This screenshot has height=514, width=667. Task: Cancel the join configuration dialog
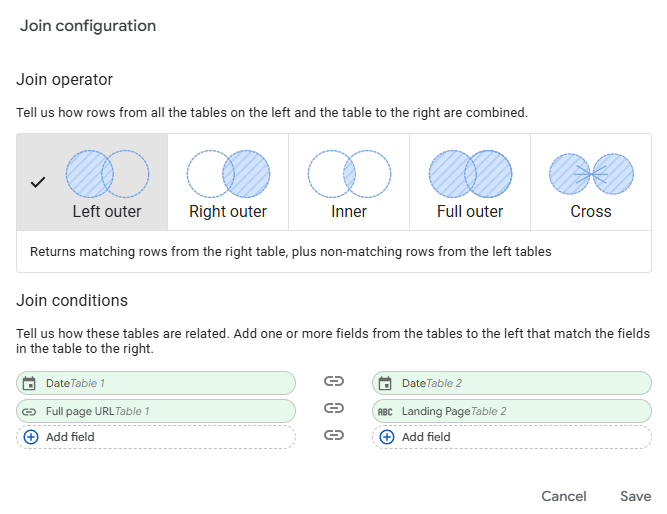[564, 496]
